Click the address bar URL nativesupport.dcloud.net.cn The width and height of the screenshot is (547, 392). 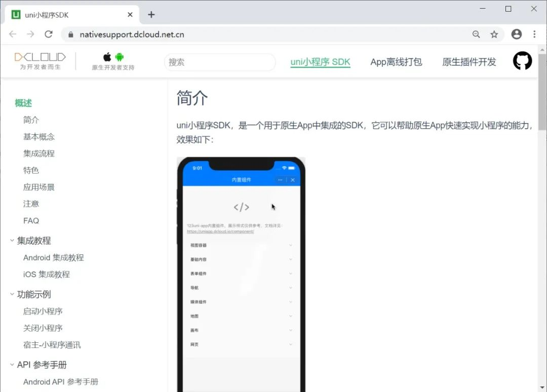click(132, 34)
